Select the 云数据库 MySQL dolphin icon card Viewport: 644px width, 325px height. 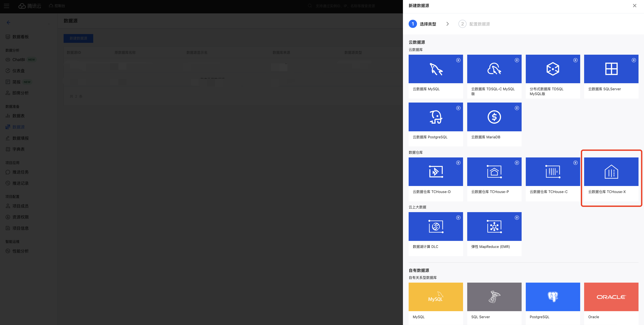click(436, 69)
